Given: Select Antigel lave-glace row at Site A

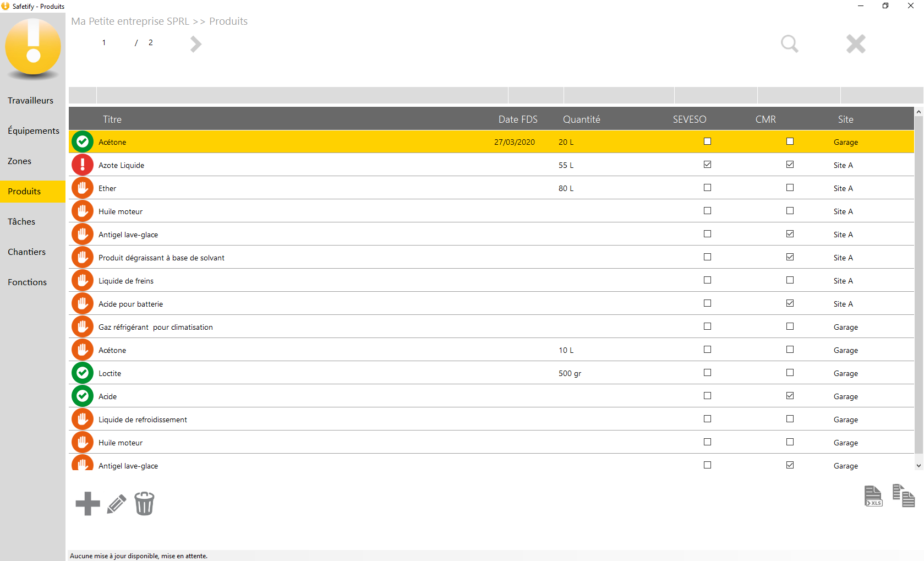Looking at the screenshot, I should point(491,235).
